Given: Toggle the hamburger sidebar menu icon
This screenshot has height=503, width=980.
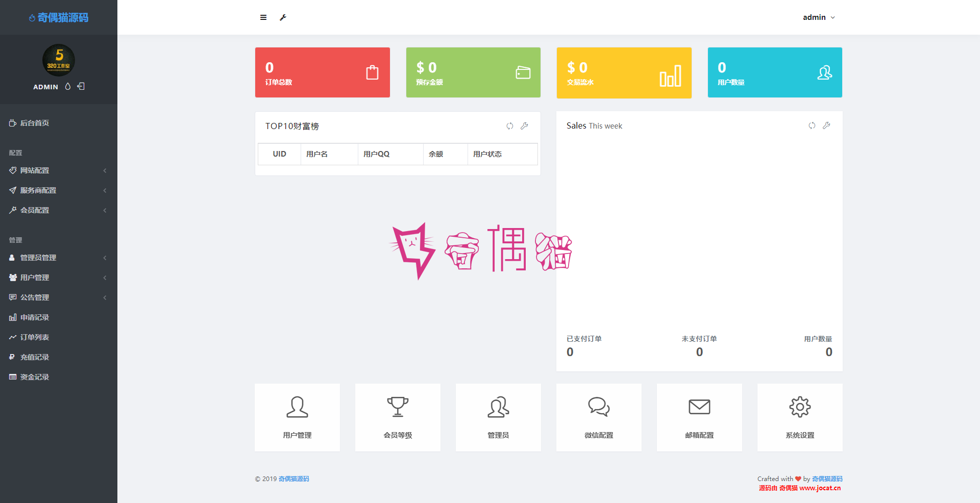Looking at the screenshot, I should pyautogui.click(x=263, y=17).
